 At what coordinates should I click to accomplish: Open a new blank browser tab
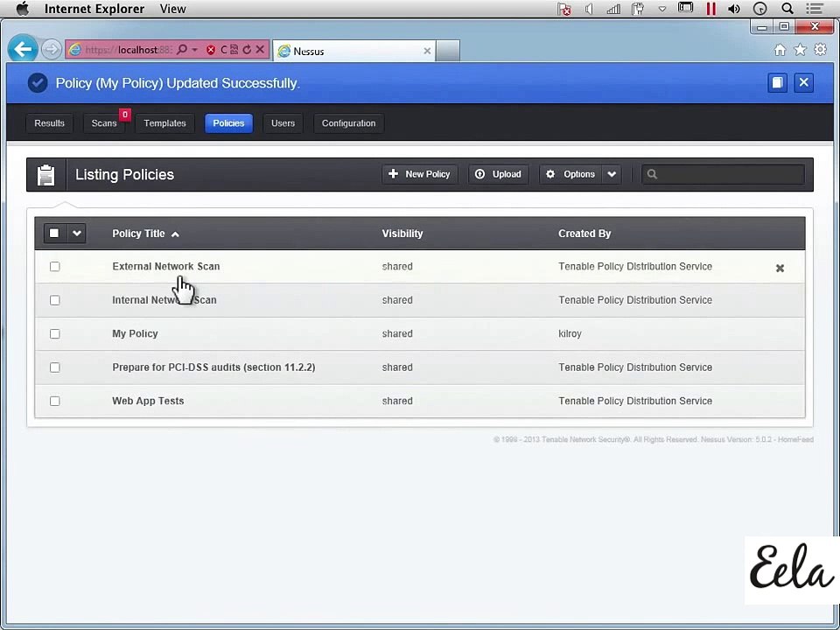click(x=447, y=51)
